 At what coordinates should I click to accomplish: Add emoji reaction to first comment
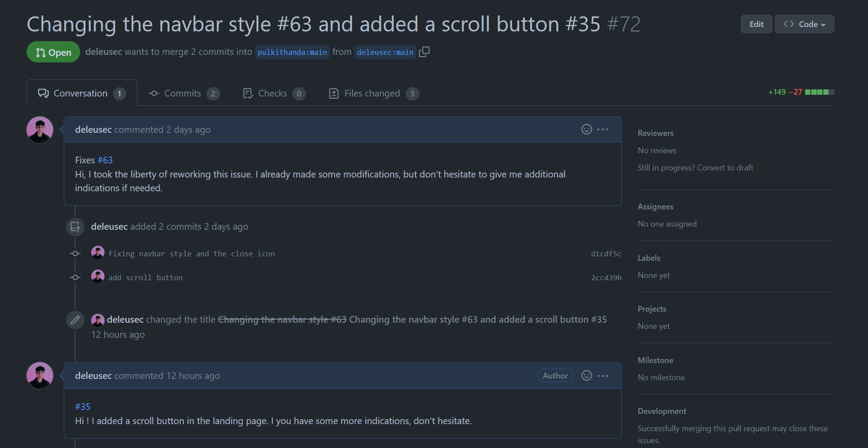586,129
